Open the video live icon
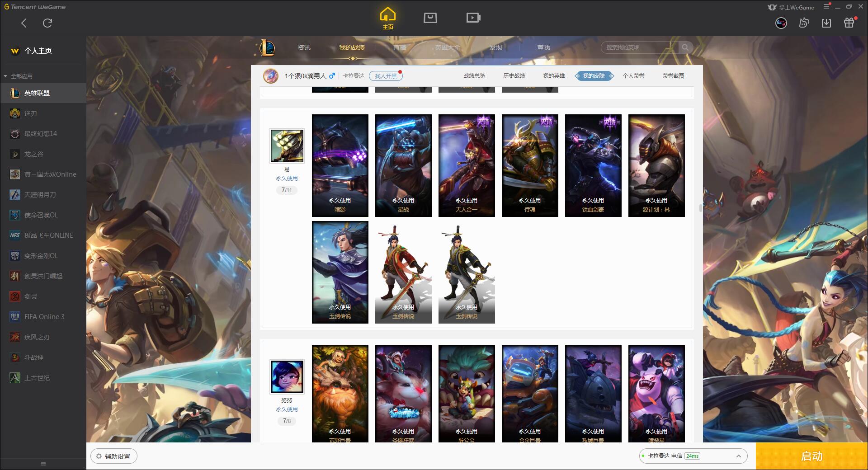The height and width of the screenshot is (470, 868). pos(473,18)
